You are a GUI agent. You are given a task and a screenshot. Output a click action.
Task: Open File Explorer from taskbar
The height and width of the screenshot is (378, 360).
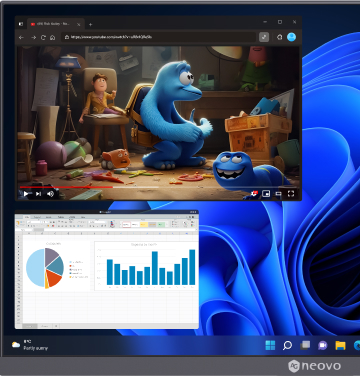[x=340, y=345]
